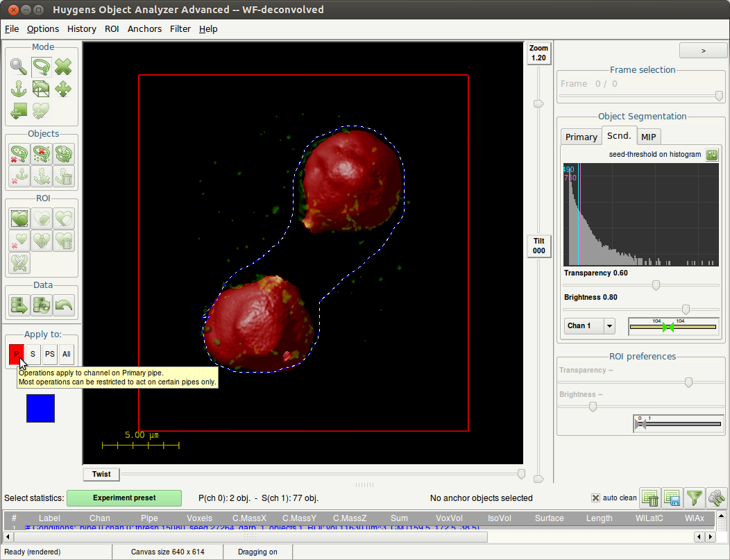Switch to the Primary segmentation tab
The height and width of the screenshot is (560, 730).
coord(581,137)
